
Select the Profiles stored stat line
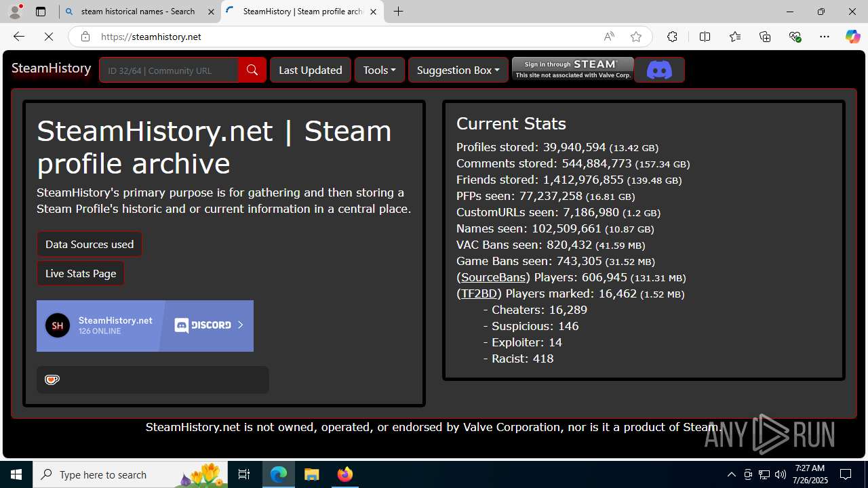[557, 147]
